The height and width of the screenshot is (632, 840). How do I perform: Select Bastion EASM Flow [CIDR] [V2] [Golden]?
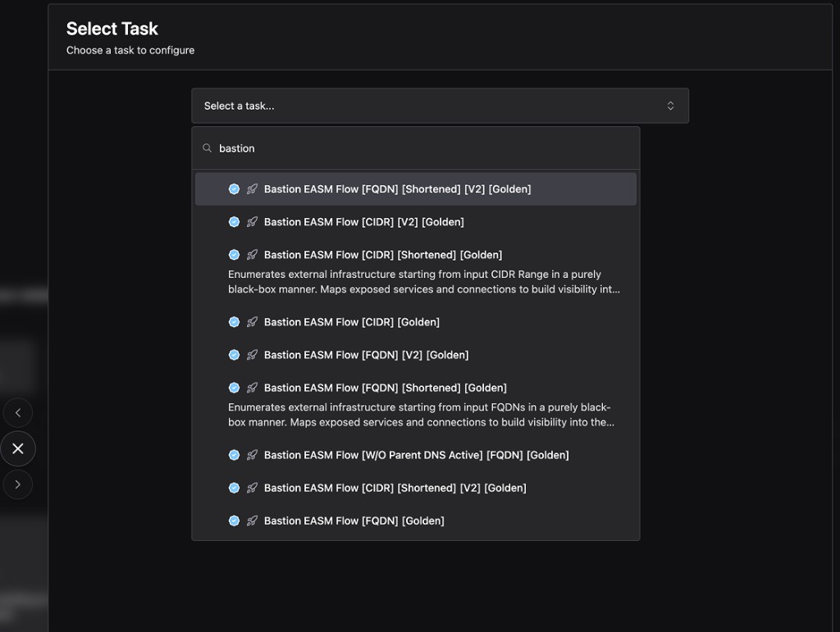tap(416, 221)
